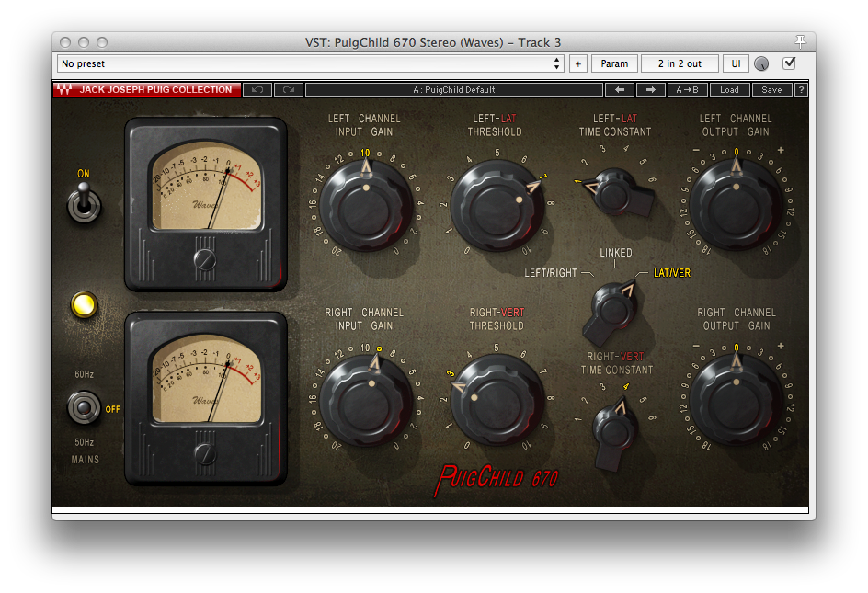Toggle A→B setup comparison
Viewport: 868px width, 593px height.
point(687,90)
